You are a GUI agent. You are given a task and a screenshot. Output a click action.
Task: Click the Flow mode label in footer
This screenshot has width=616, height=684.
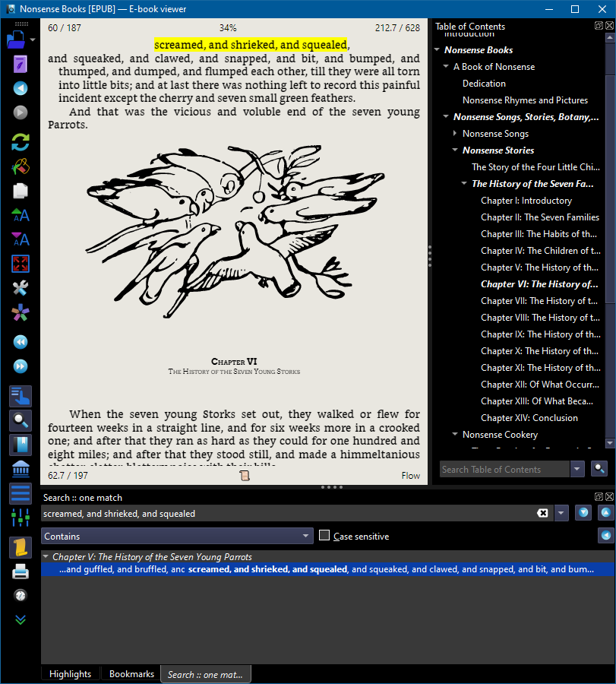[x=411, y=476]
